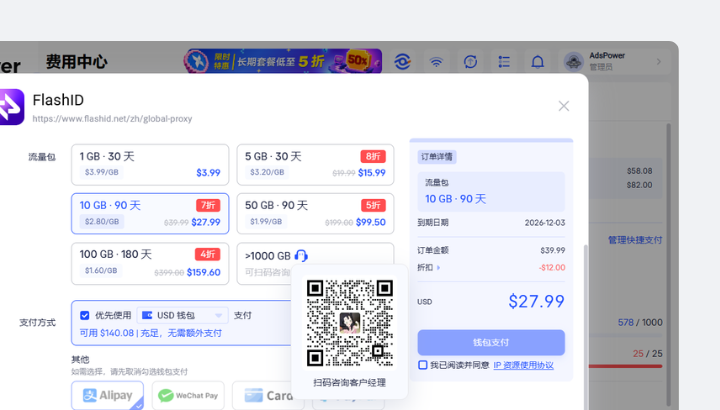720x410 pixels.
Task: Click the $39.99 订单金额 value
Action: [x=553, y=250]
